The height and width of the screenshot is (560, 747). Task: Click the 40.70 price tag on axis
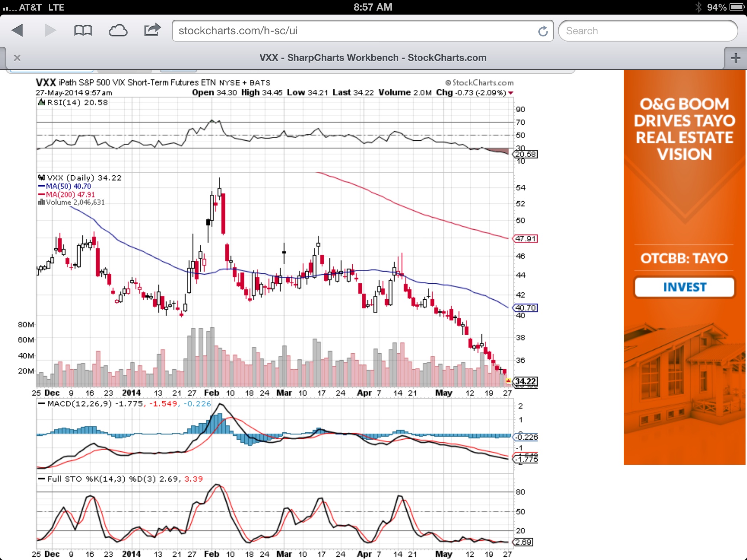coord(525,308)
